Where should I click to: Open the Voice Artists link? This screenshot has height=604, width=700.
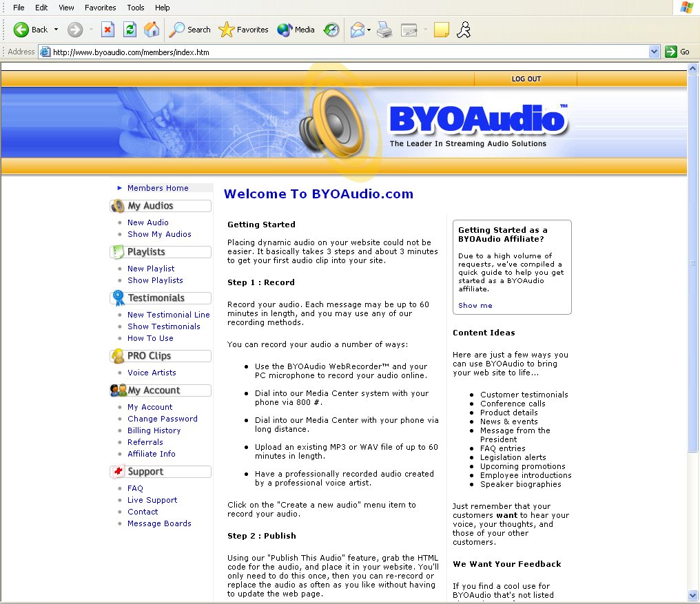click(x=152, y=373)
